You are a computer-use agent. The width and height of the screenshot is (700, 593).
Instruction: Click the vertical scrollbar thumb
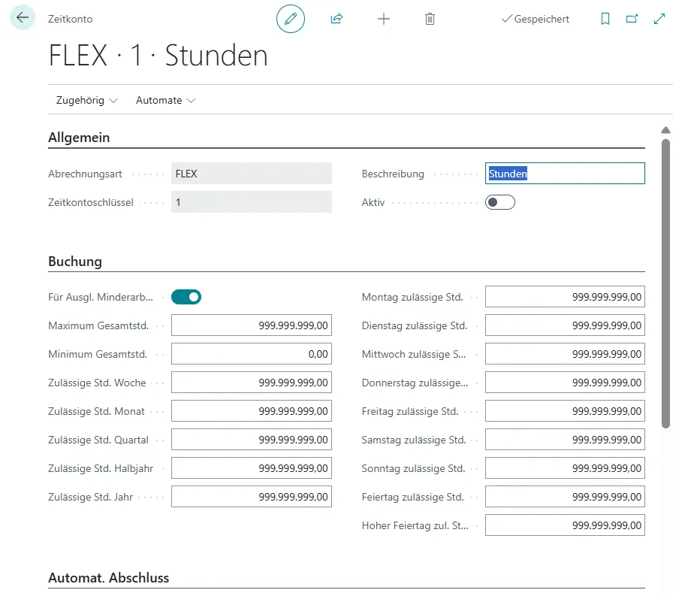(665, 282)
